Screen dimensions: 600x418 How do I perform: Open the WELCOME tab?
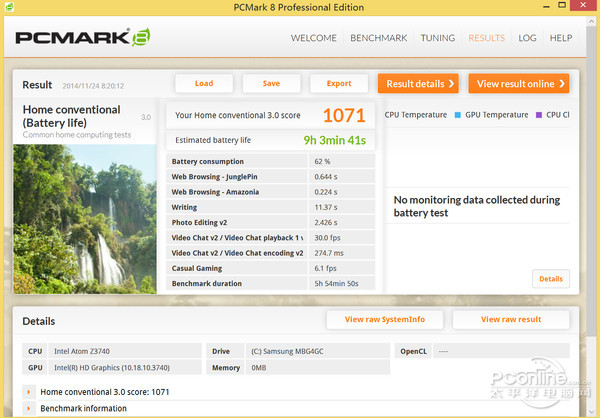pos(313,38)
